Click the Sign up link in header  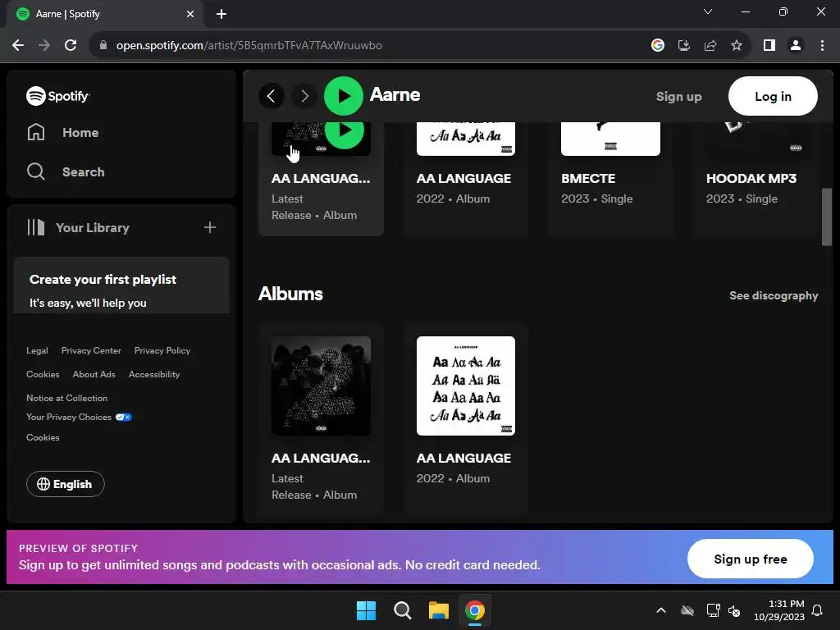pyautogui.click(x=678, y=97)
